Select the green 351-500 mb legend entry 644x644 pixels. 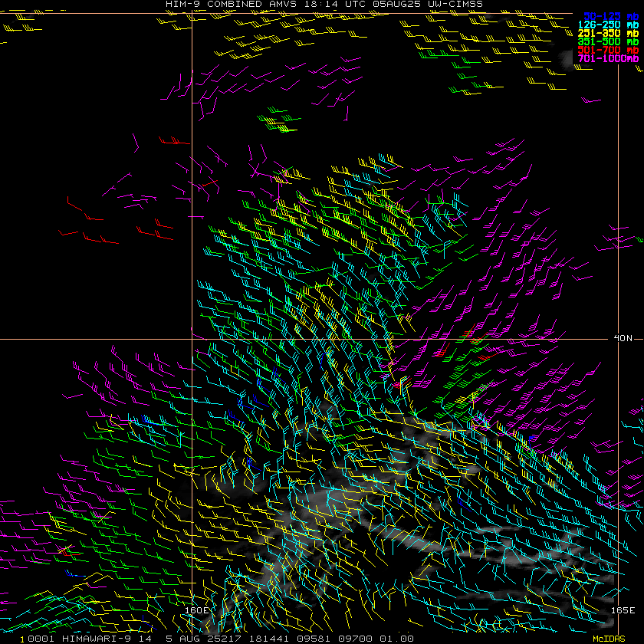(608, 42)
